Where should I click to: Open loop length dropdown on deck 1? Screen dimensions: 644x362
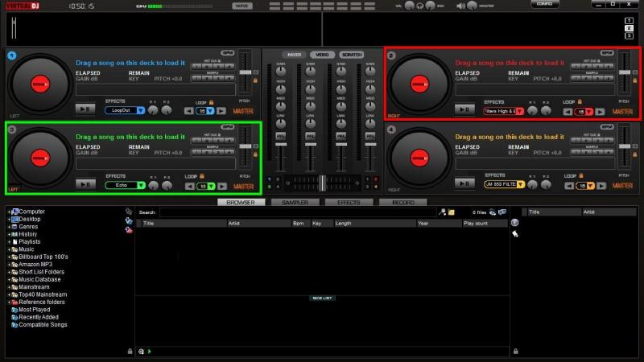[210, 111]
